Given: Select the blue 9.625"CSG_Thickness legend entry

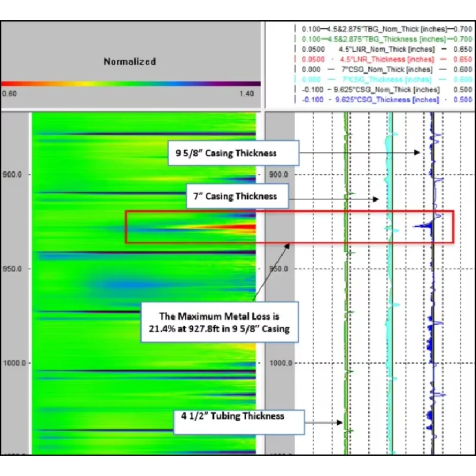Looking at the screenshot, I should click(387, 99).
